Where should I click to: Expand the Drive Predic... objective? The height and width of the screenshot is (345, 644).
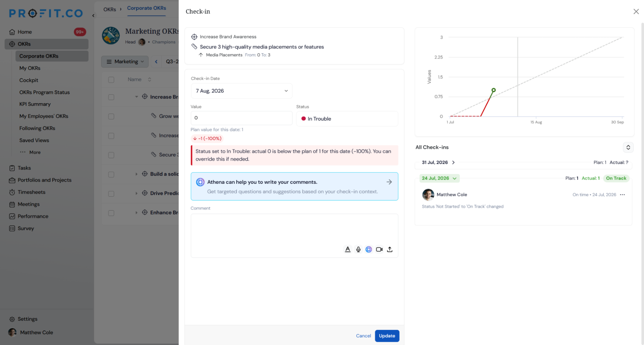[136, 193]
